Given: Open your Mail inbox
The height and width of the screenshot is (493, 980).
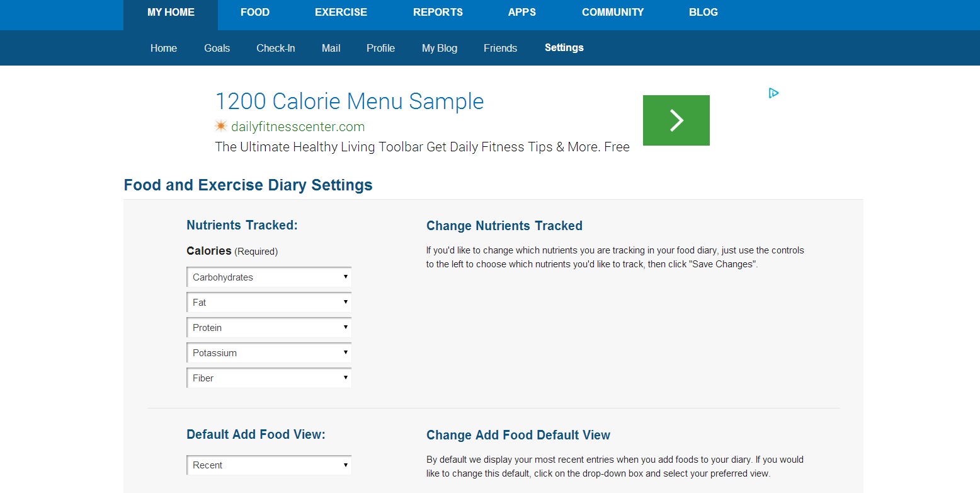Looking at the screenshot, I should [331, 48].
